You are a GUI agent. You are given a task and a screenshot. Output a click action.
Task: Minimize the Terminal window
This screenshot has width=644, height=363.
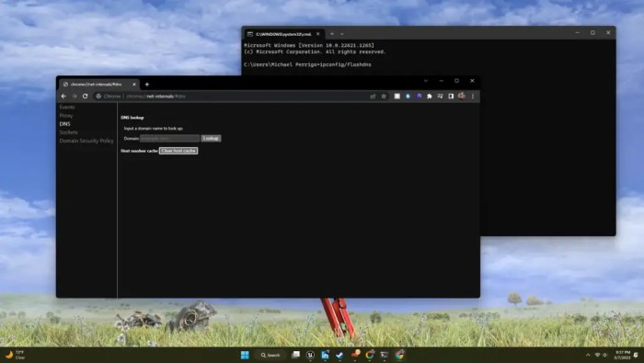pyautogui.click(x=578, y=33)
